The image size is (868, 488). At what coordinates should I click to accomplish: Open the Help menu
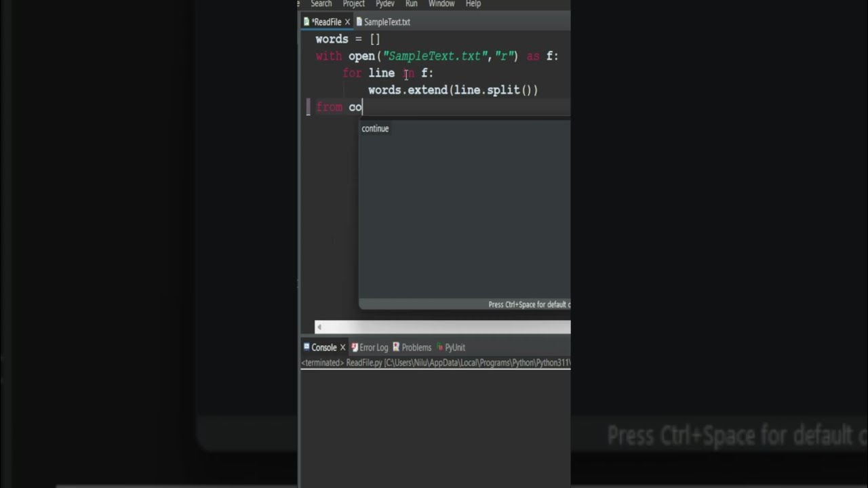click(x=473, y=4)
